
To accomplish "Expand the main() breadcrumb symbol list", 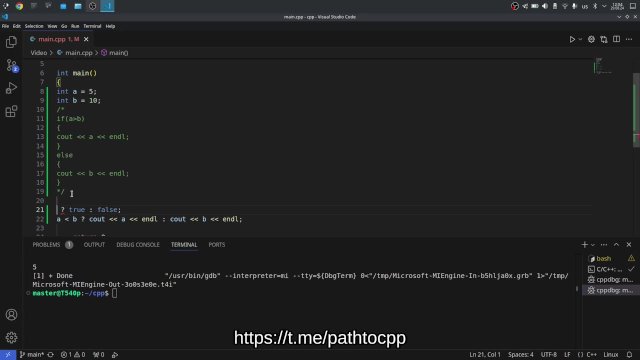I will coord(115,53).
